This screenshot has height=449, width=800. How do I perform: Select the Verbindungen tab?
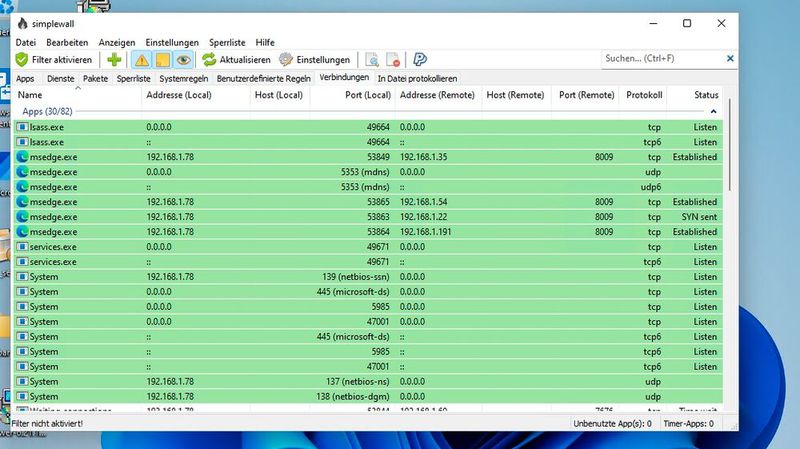pyautogui.click(x=344, y=78)
